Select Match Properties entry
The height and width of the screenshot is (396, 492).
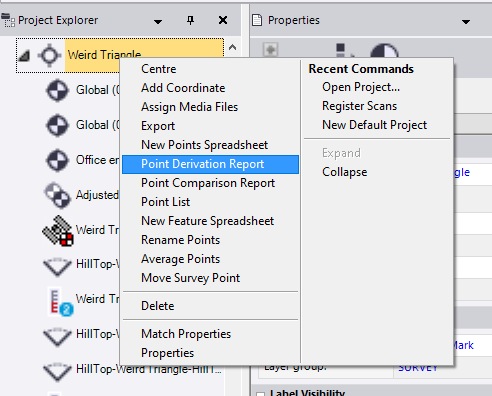[186, 334]
